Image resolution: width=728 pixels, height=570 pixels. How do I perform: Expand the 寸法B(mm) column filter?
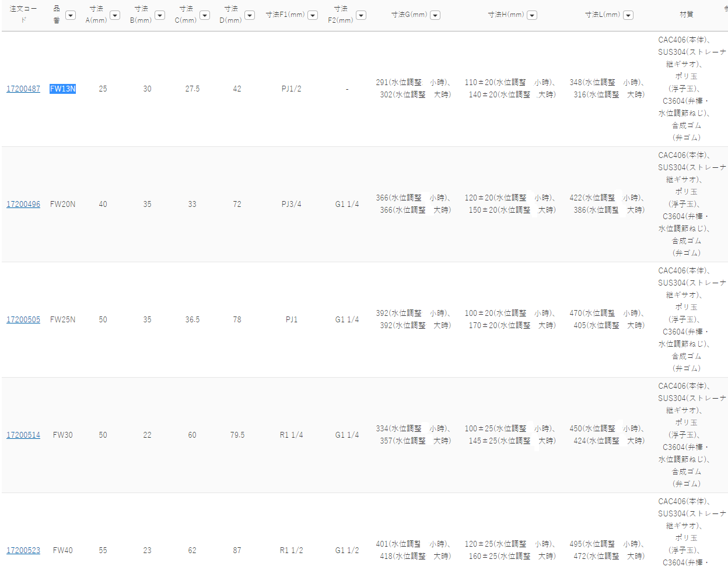pos(160,15)
